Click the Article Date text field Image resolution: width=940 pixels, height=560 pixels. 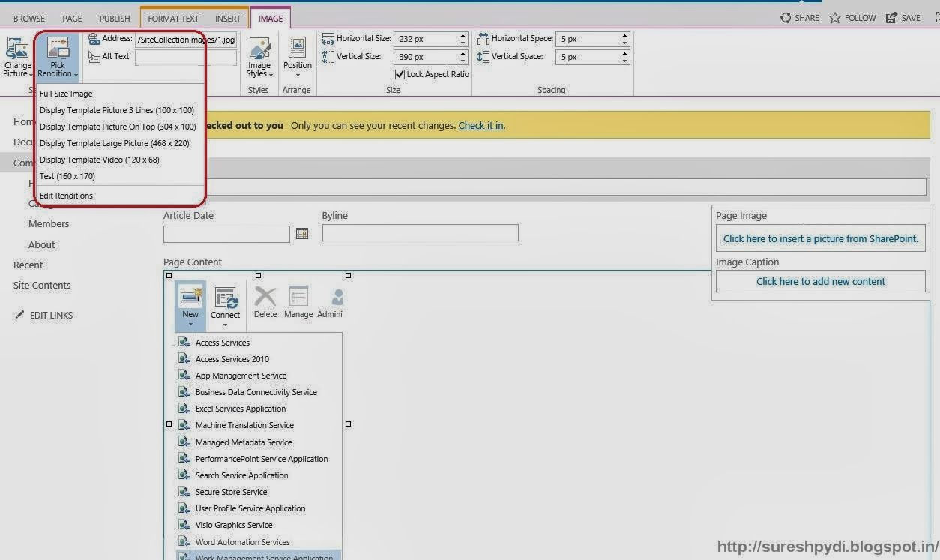tap(226, 234)
